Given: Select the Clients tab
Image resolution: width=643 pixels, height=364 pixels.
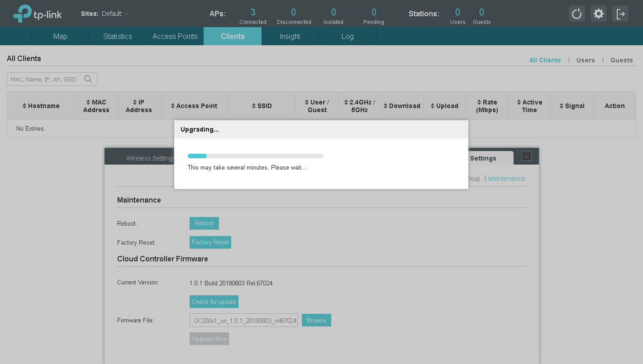Looking at the screenshot, I should (x=233, y=36).
